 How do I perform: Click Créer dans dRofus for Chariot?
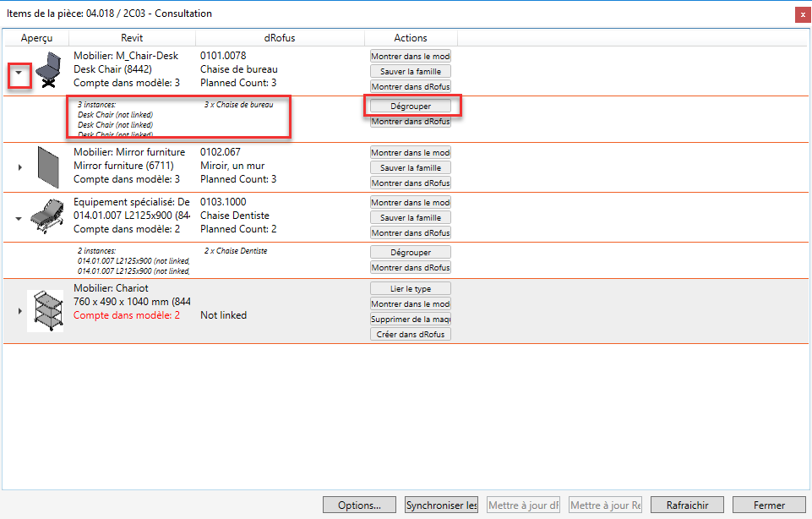411,334
